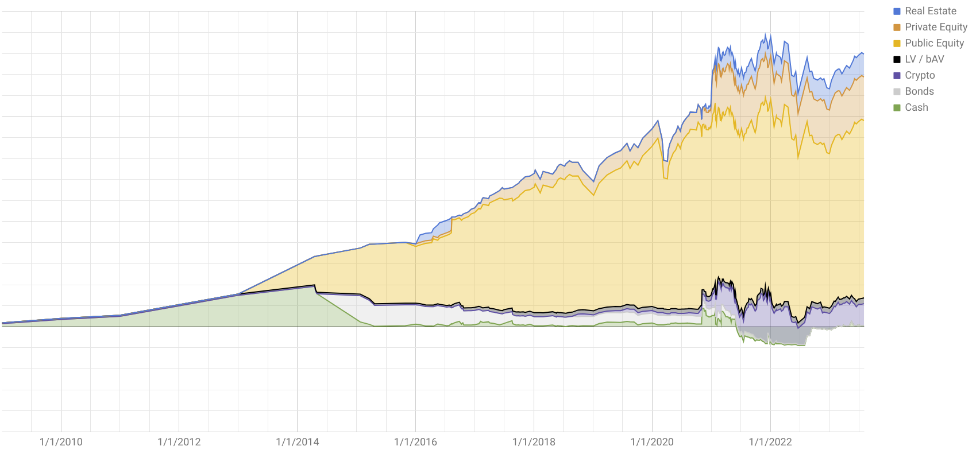This screenshot has height=450, width=980.
Task: Select the Real Estate legend label
Action: pyautogui.click(x=931, y=11)
